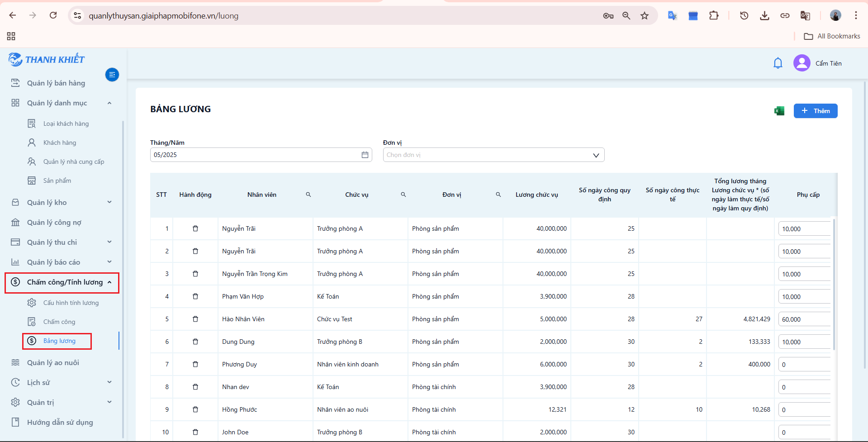
Task: Open Sản phẩm in the sidebar
Action: tap(57, 181)
